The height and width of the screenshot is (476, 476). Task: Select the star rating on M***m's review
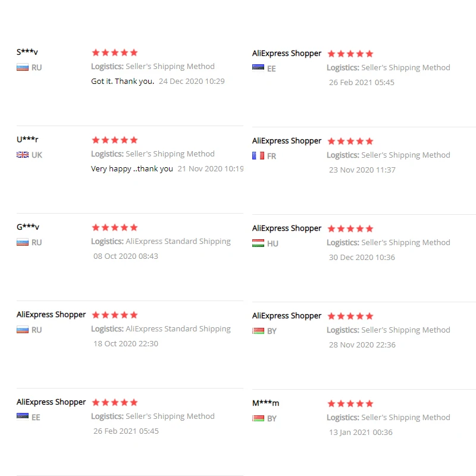pos(350,403)
